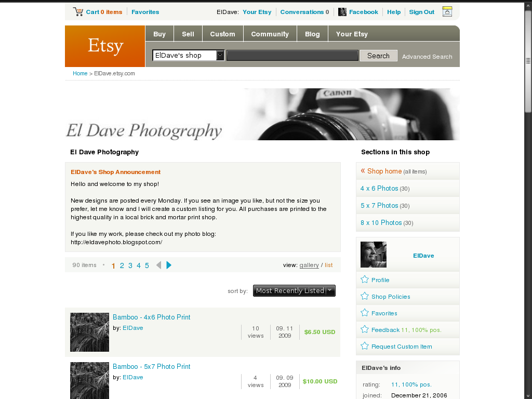This screenshot has height=399, width=532.
Task: Expand the Most Recently Listed sort dropdown
Action: (294, 291)
